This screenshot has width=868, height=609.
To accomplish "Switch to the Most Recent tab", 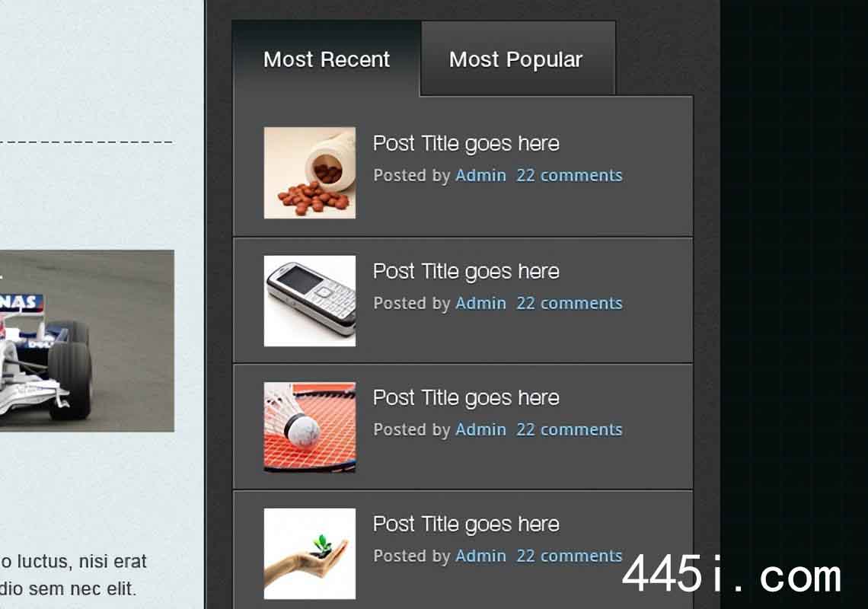I will point(327,59).
